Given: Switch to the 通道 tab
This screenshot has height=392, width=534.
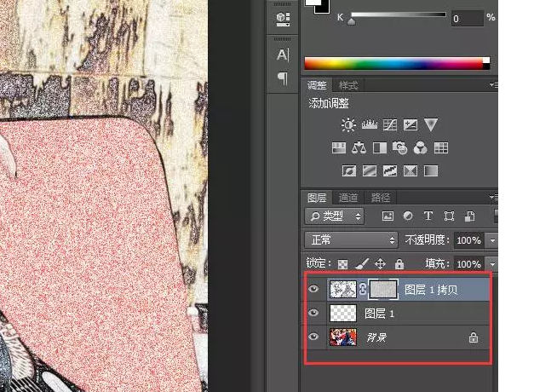Looking at the screenshot, I should click(348, 198).
